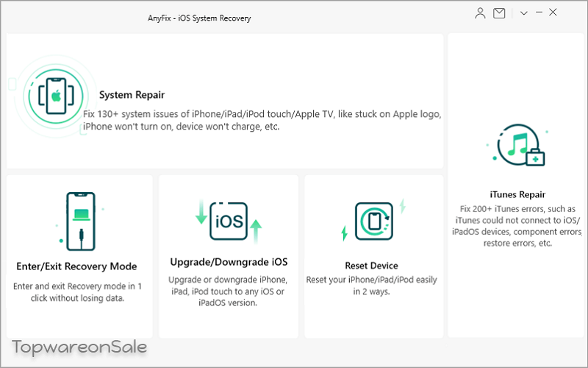Close the AnyFix window

(x=553, y=13)
